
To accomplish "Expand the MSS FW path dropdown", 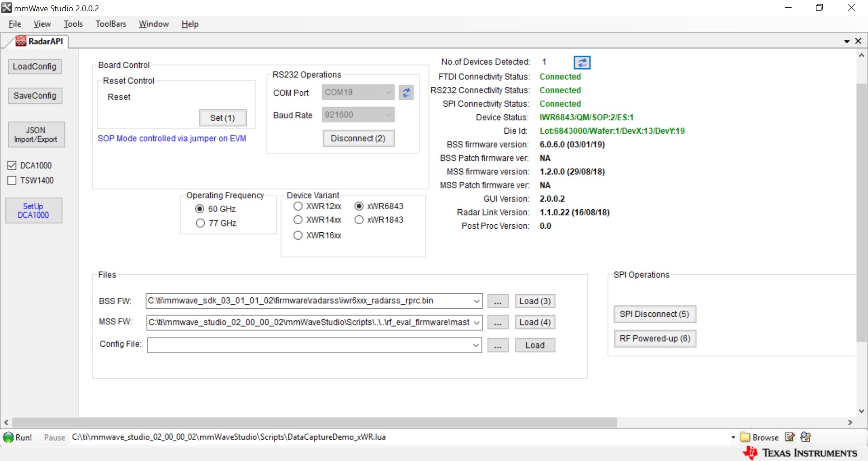I will [x=476, y=322].
